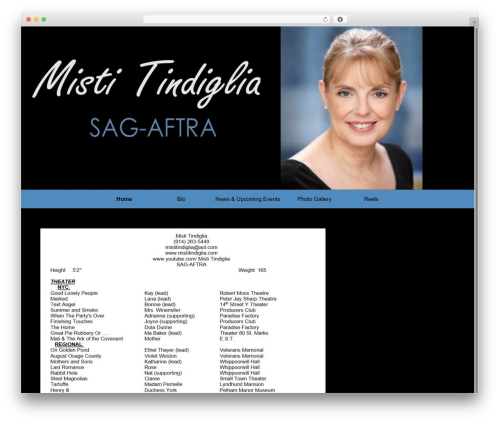The image size is (500, 423).
Task: Click 'Theater 80 St. Marks' venue
Action: (244, 333)
